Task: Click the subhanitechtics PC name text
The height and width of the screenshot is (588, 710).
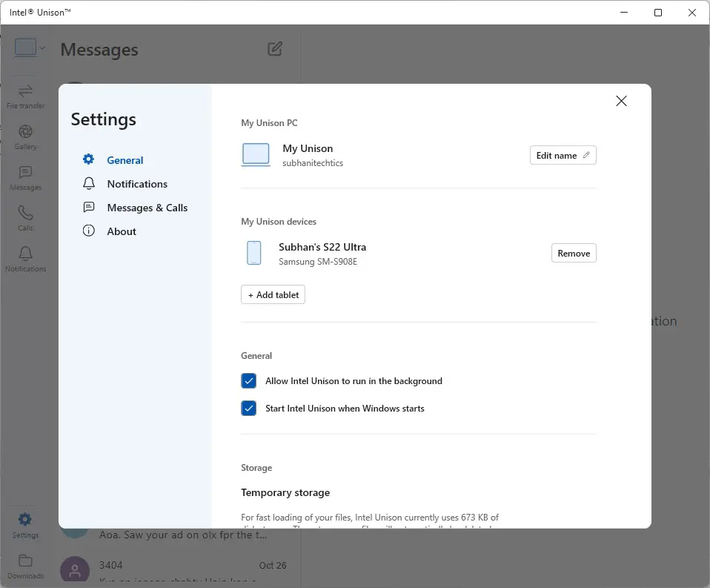Action: coord(313,163)
